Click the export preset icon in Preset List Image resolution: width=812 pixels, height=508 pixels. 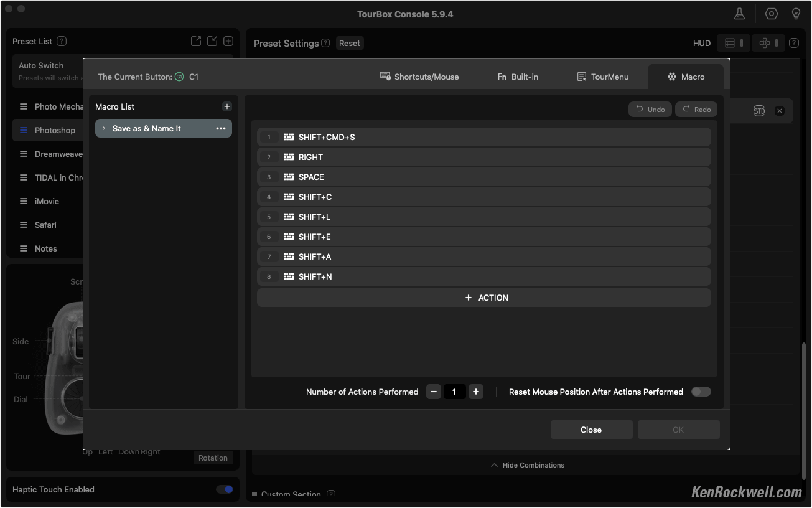pos(196,41)
